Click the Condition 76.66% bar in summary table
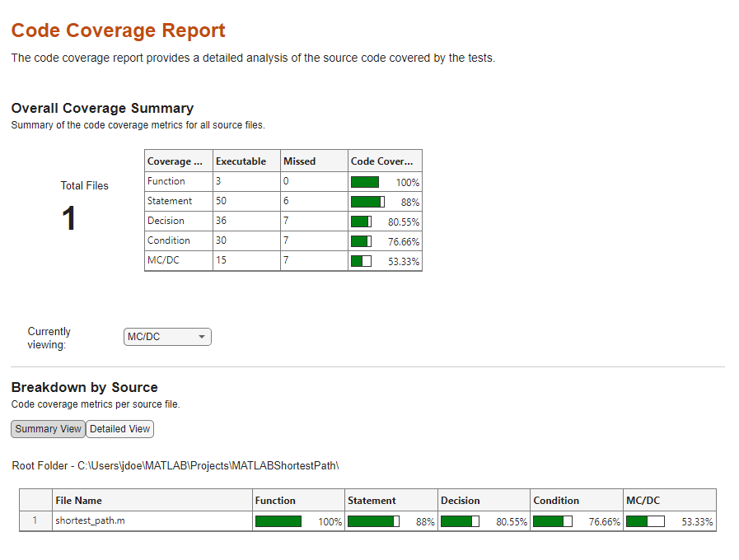739x560 pixels. tap(361, 241)
